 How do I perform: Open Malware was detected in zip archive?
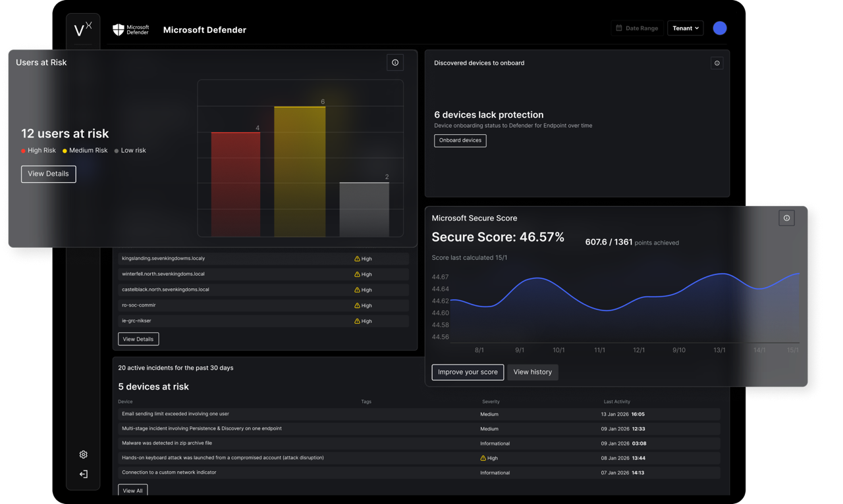[x=419, y=443]
